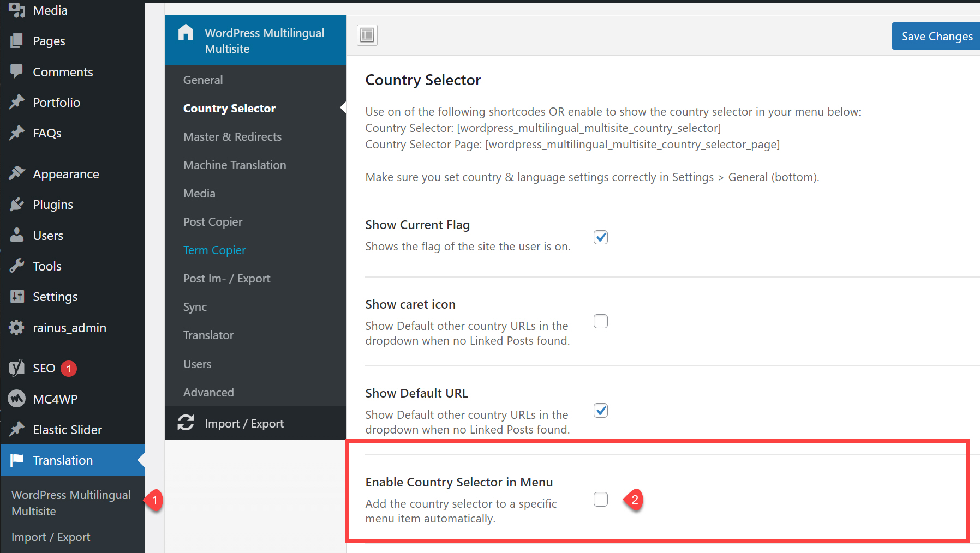The width and height of the screenshot is (980, 553).
Task: Click the Tools wrench icon
Action: (17, 266)
